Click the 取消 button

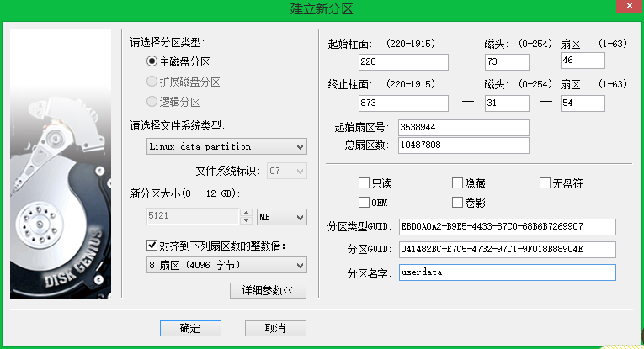tap(275, 328)
